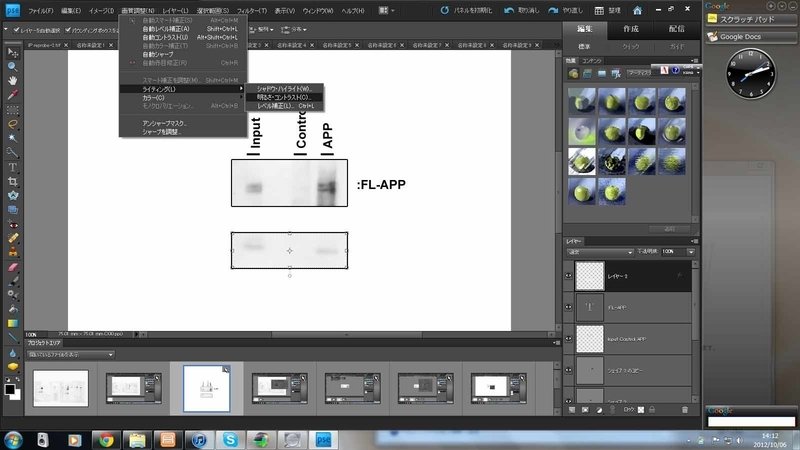Select the Zoom magnifier tool
This screenshot has height=450, width=800.
13,67
